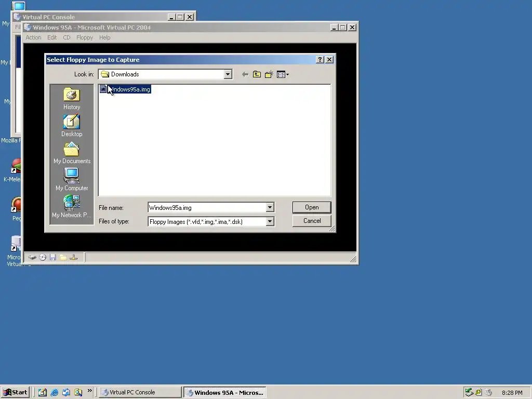Open My Network Places shortcut
The image size is (532, 399).
pyautogui.click(x=72, y=207)
